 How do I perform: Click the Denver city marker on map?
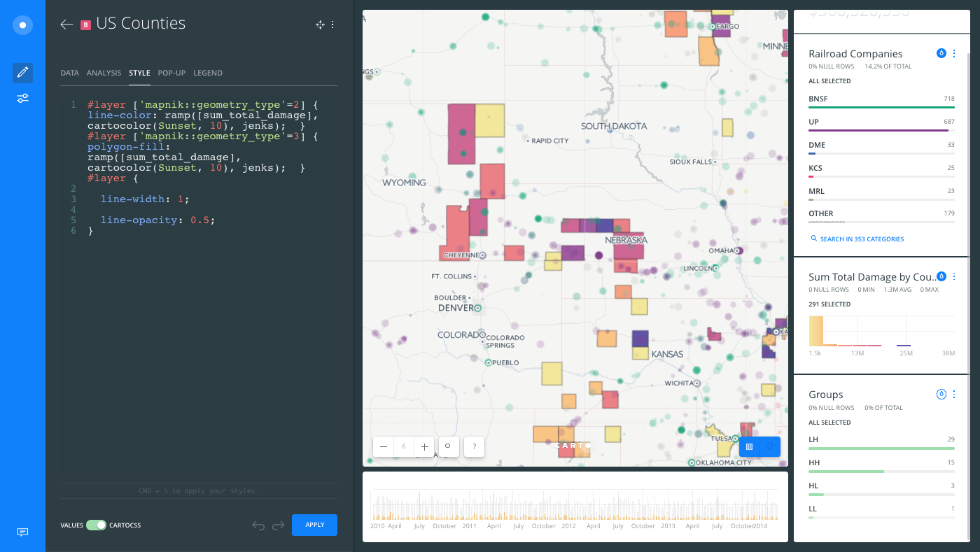click(478, 308)
